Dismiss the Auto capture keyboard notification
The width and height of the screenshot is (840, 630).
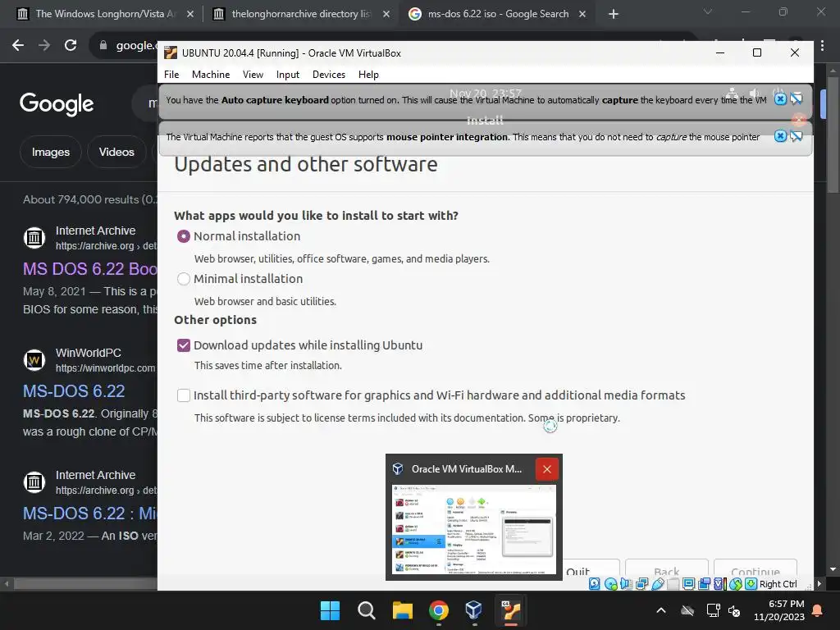[x=781, y=99]
